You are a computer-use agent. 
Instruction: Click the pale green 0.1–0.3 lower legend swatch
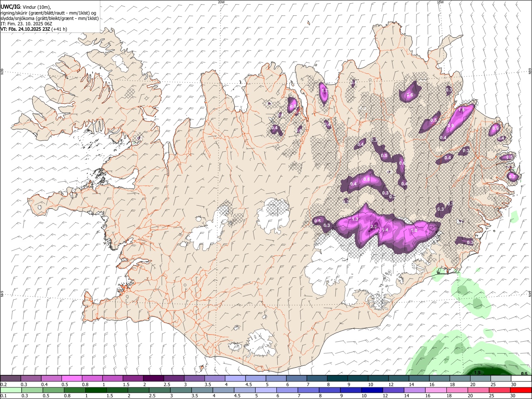pos(11,390)
